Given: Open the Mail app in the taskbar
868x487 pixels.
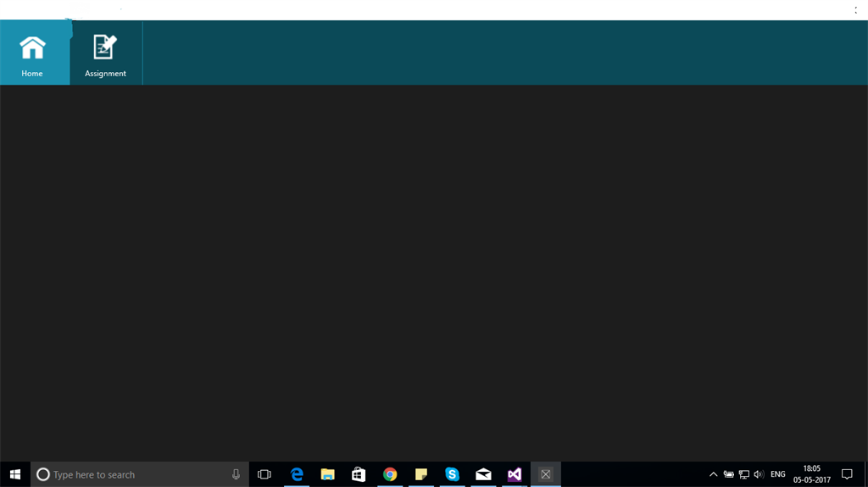Looking at the screenshot, I should coord(483,474).
